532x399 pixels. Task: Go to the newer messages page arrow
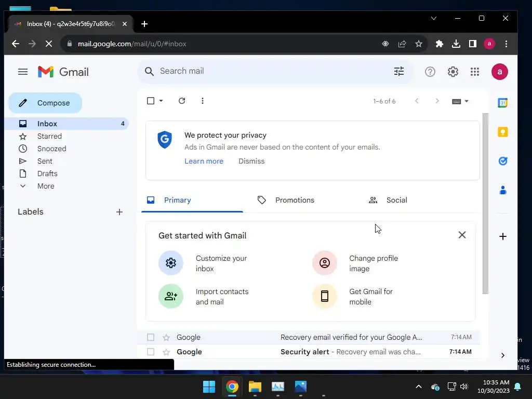point(417,101)
